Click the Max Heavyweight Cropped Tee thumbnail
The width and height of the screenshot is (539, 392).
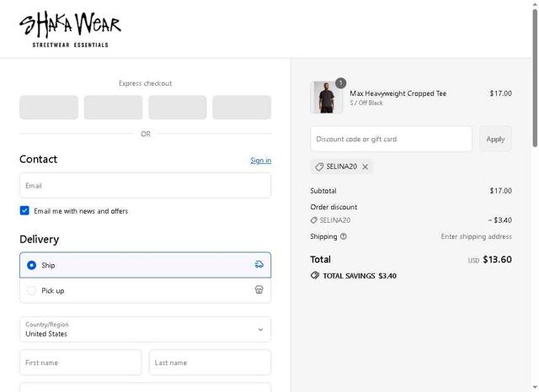click(327, 97)
